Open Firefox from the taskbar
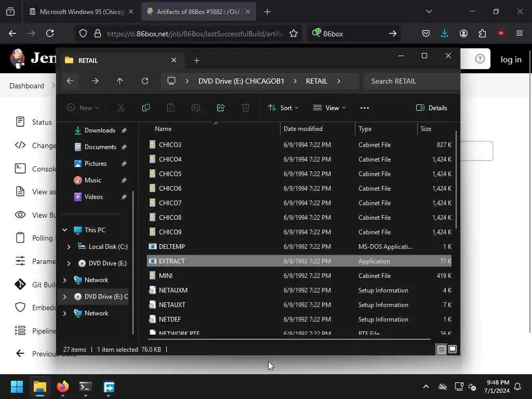Viewport: 532px width, 399px height. coord(63,387)
